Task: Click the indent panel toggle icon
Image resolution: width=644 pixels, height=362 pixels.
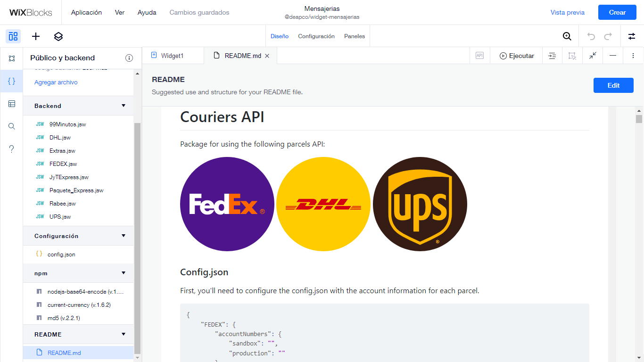Action: [552, 56]
